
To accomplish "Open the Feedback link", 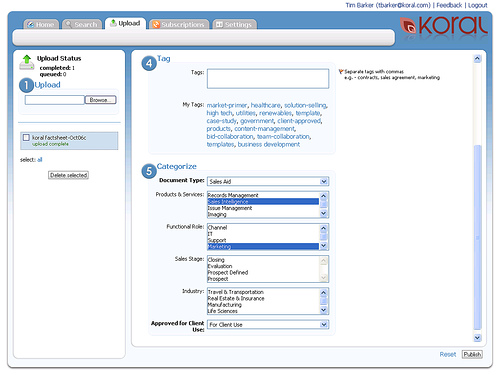I will tap(449, 5).
